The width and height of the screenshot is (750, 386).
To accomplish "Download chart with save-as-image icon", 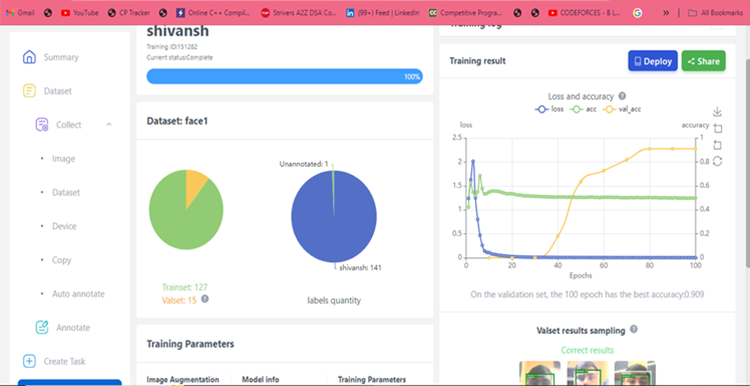I will click(717, 112).
